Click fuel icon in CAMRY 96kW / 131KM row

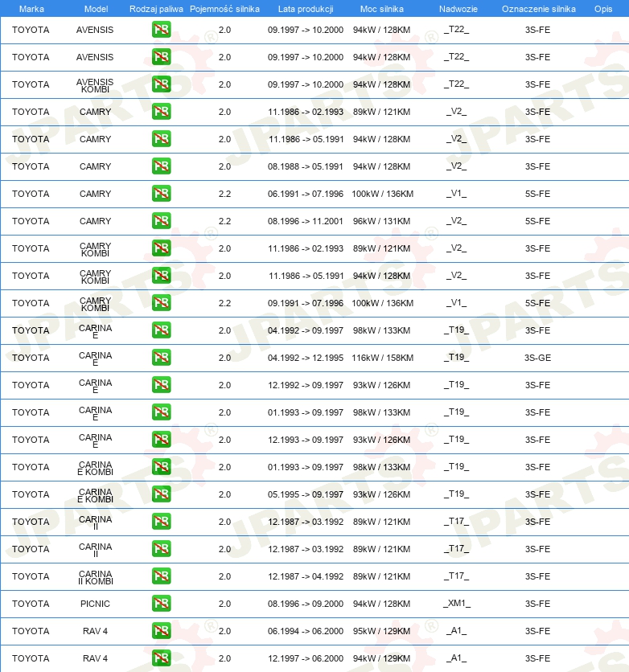point(161,221)
